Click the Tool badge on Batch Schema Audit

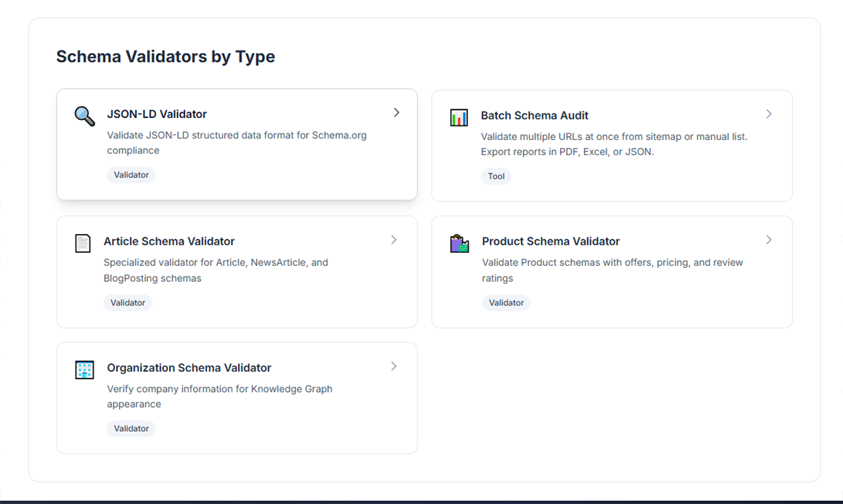(x=496, y=176)
